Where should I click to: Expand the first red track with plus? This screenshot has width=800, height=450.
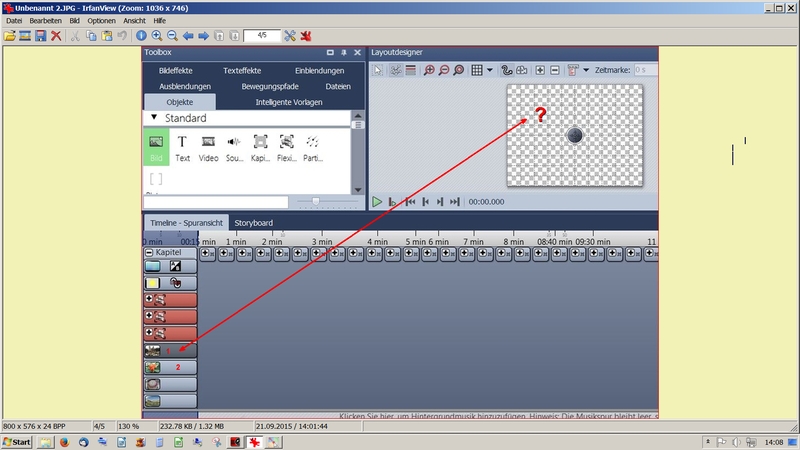(x=150, y=299)
